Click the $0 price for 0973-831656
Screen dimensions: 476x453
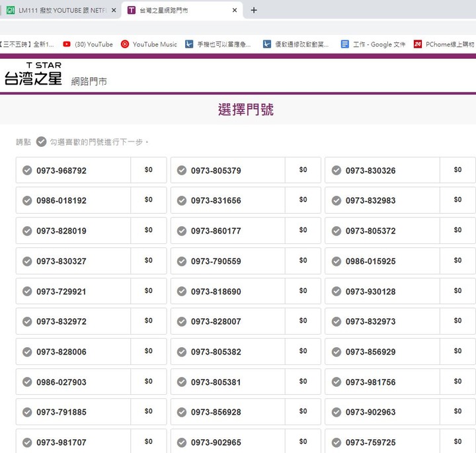[x=303, y=200]
